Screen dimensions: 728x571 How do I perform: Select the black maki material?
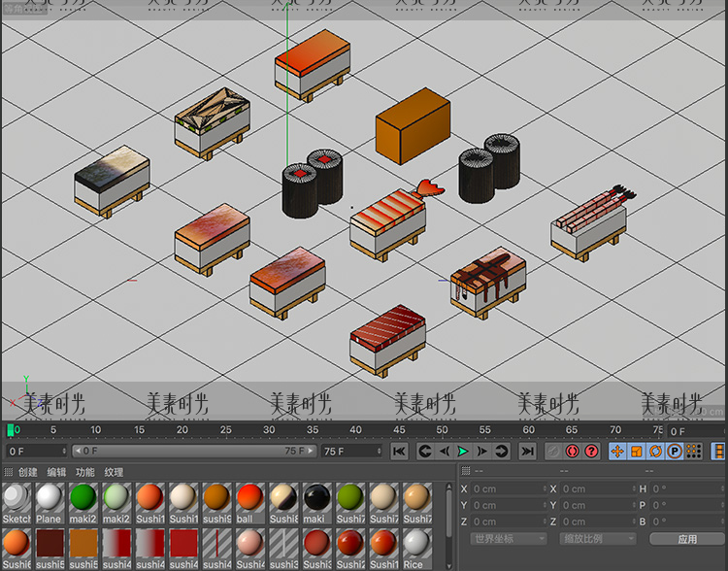[x=317, y=503]
